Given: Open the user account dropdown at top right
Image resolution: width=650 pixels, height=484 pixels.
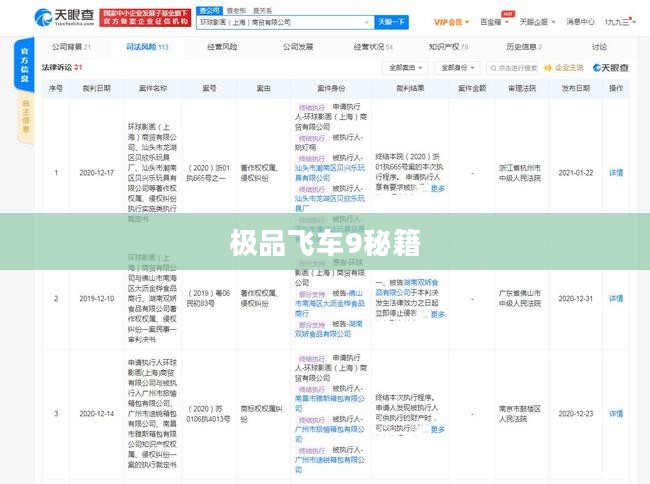Looking at the screenshot, I should click(619, 22).
